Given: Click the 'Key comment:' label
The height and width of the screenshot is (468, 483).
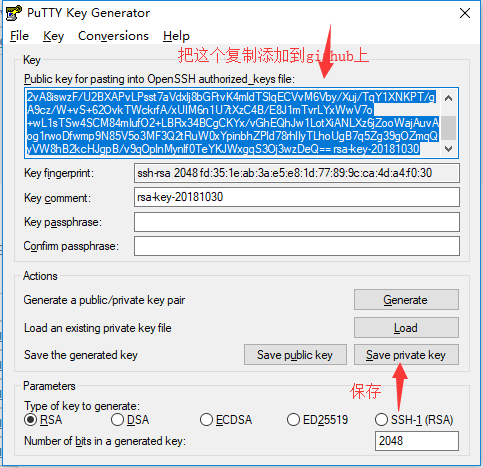Looking at the screenshot, I should tap(57, 198).
